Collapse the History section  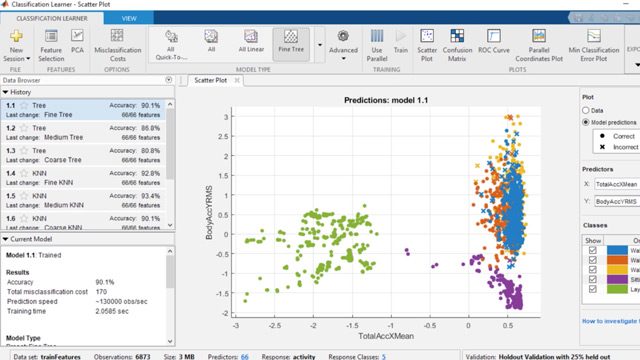[5, 92]
